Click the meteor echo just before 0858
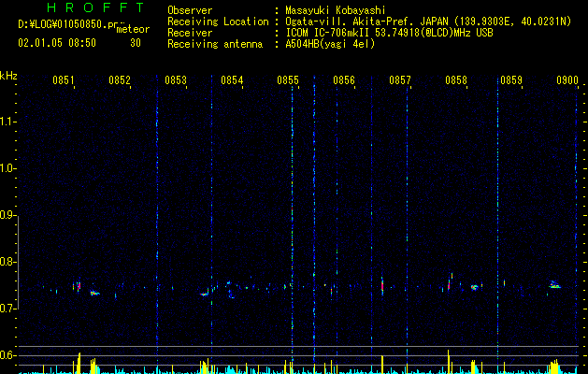Viewport: 588px width, 374px height. click(x=449, y=285)
